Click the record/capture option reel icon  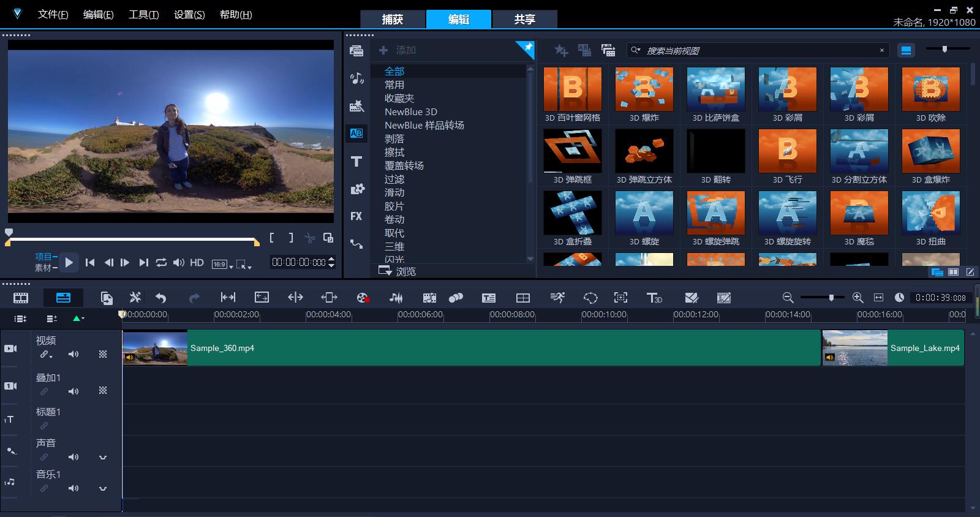[x=363, y=298]
